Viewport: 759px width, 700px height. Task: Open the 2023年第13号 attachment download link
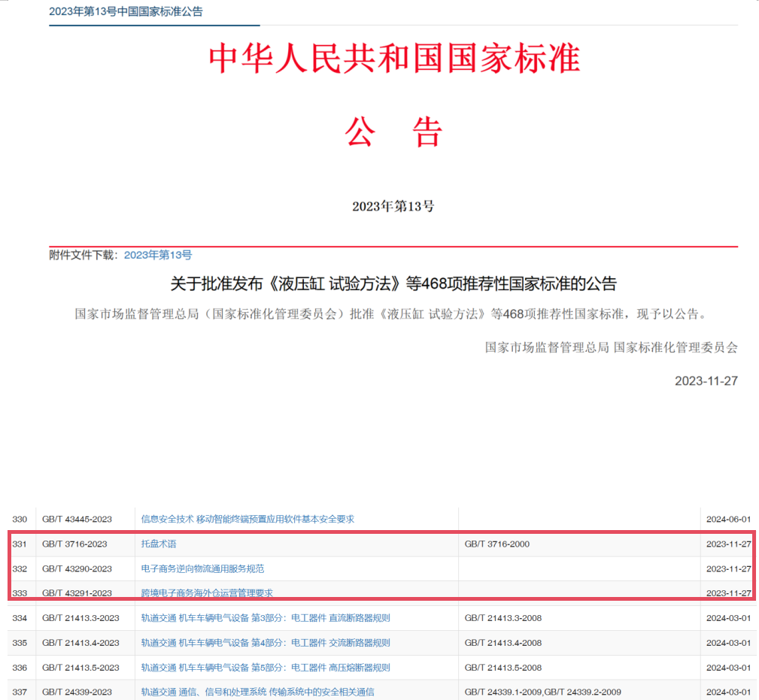(x=158, y=255)
